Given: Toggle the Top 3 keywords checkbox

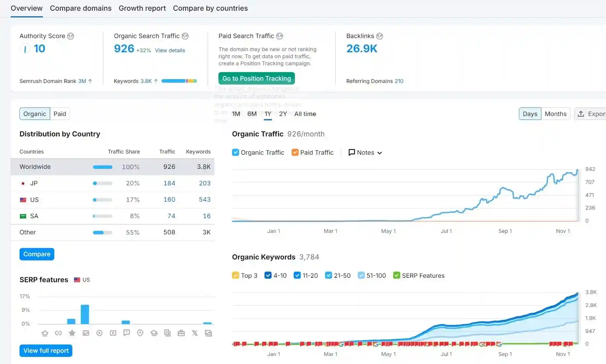Looking at the screenshot, I should (x=236, y=275).
